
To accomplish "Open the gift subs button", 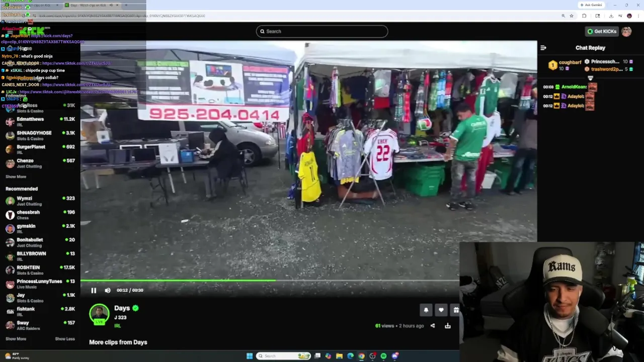I will click(x=455, y=310).
